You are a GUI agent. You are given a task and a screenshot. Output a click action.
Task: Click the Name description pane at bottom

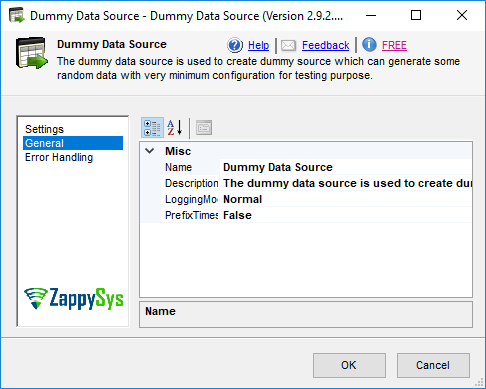pos(306,314)
